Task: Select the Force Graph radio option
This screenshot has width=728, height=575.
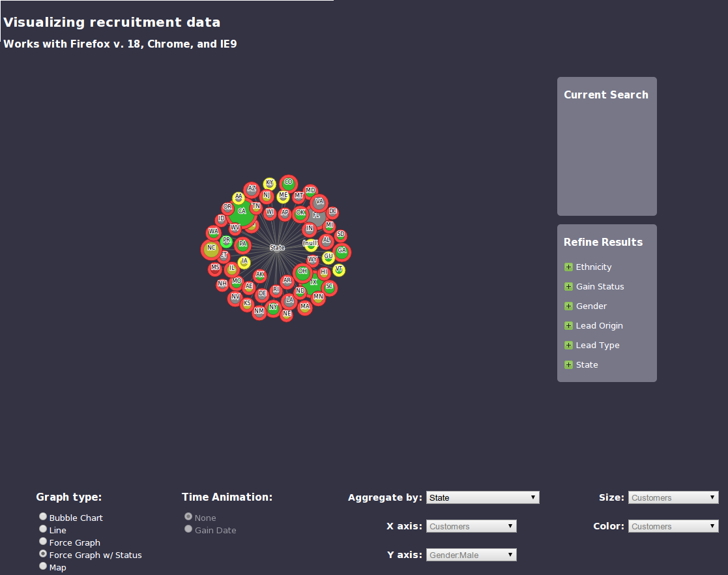Action: coord(43,542)
